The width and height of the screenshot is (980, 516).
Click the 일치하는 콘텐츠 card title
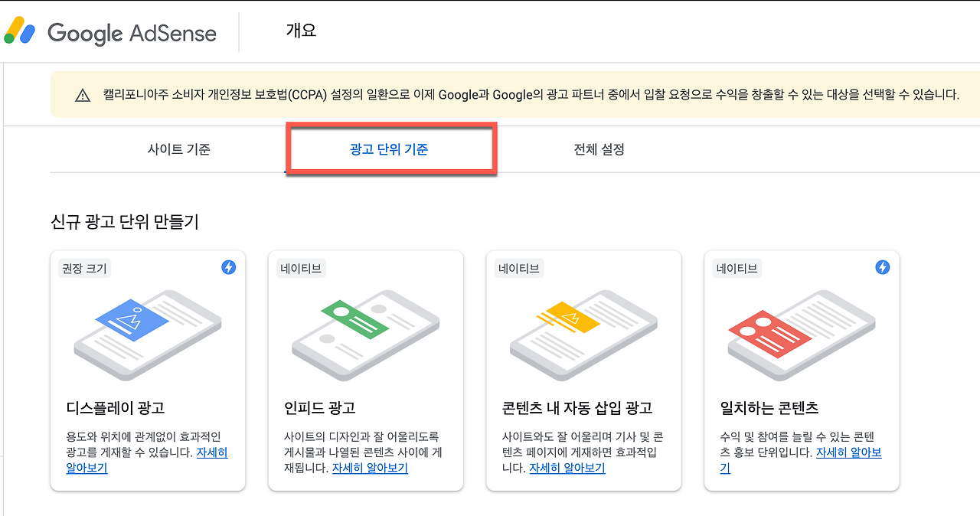[769, 408]
